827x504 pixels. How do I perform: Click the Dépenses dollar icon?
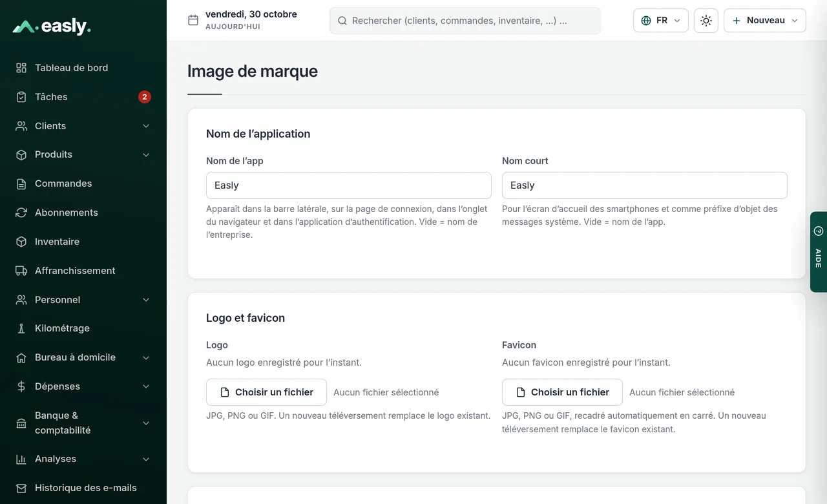pos(21,386)
